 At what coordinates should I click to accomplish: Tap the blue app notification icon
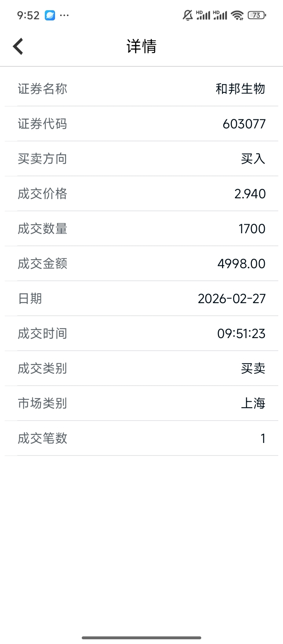(x=50, y=15)
